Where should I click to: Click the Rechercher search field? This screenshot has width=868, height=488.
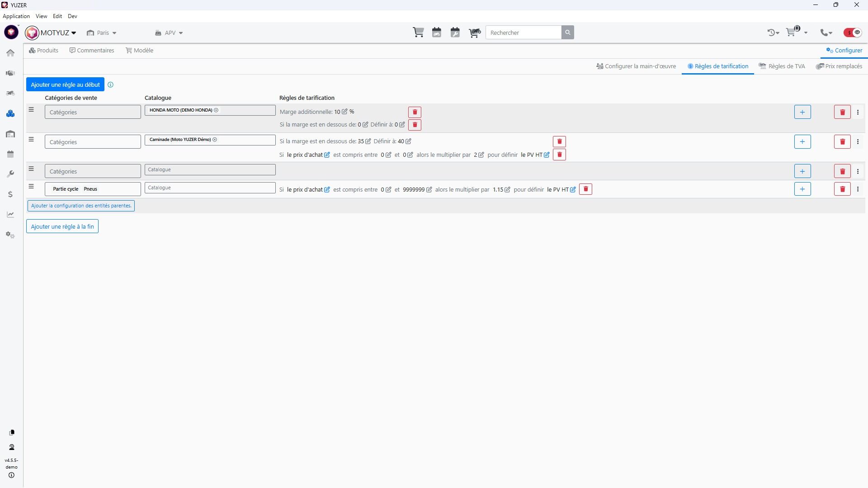[523, 33]
